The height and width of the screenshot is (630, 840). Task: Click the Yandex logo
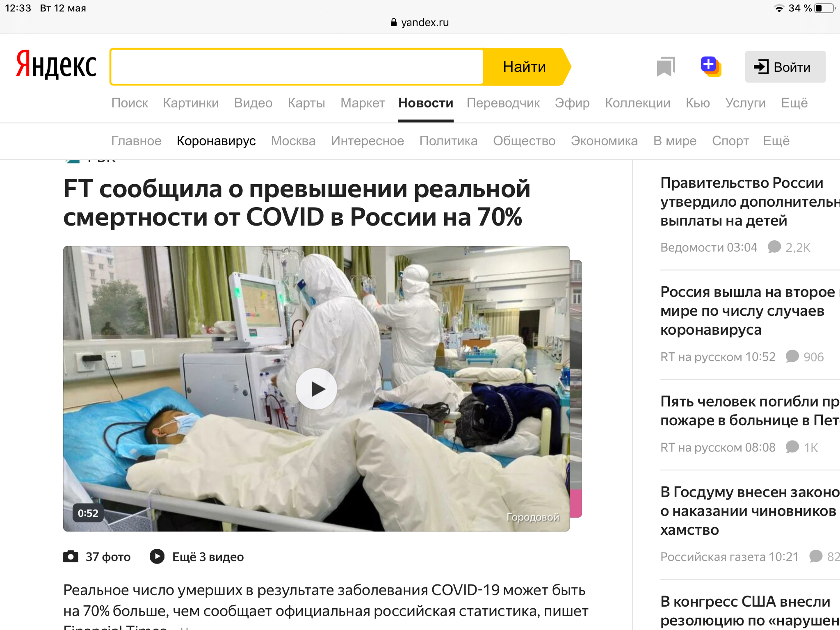pos(56,65)
